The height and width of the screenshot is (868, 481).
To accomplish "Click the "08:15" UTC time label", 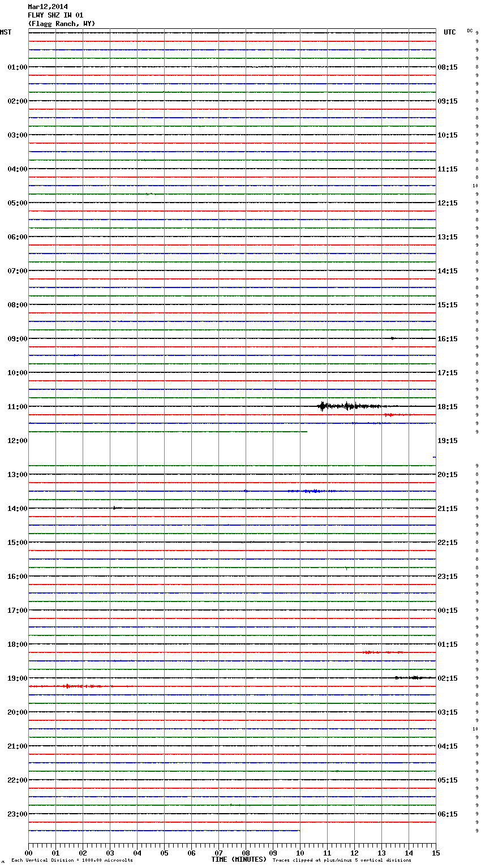I will coord(448,67).
